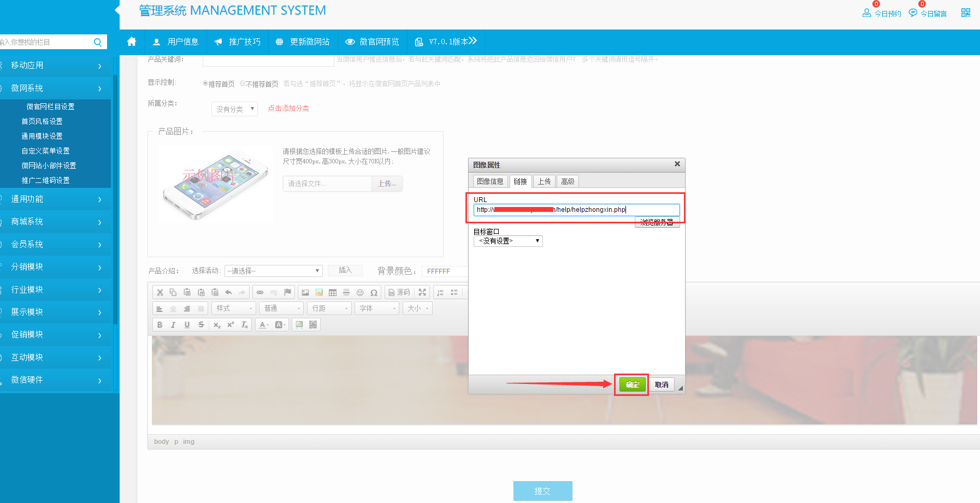Insert a table via toolbar icon
Screen dimensions: 980x503
[332, 293]
